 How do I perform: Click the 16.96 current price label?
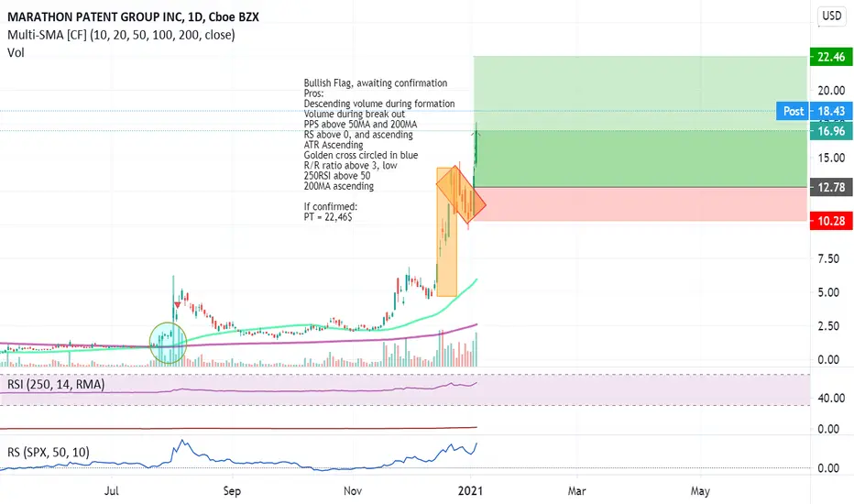click(x=831, y=131)
